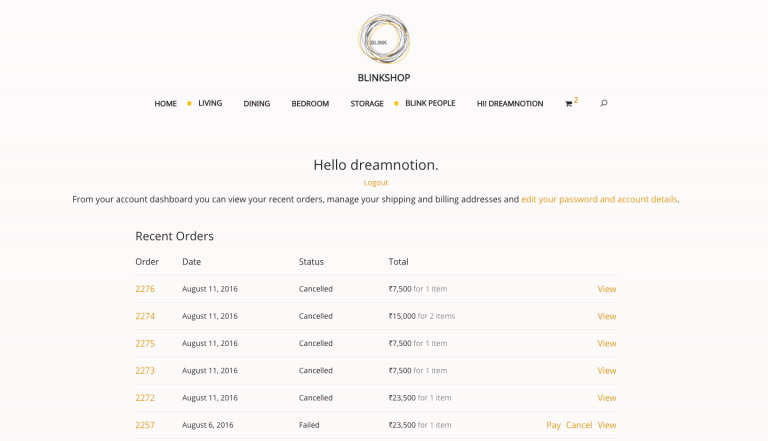Cancel the failed order 2257
The width and height of the screenshot is (768, 441).
(x=579, y=425)
